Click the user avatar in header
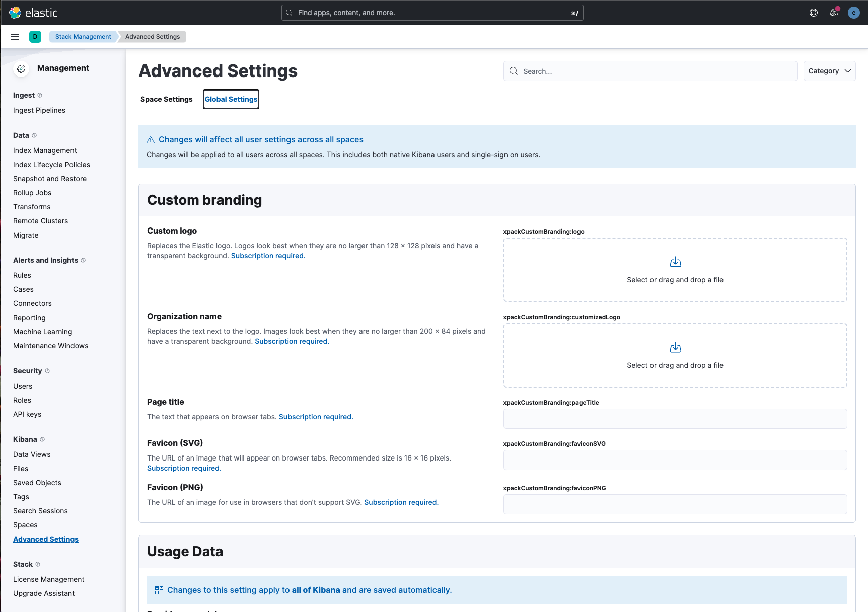This screenshot has height=612, width=868. click(853, 13)
